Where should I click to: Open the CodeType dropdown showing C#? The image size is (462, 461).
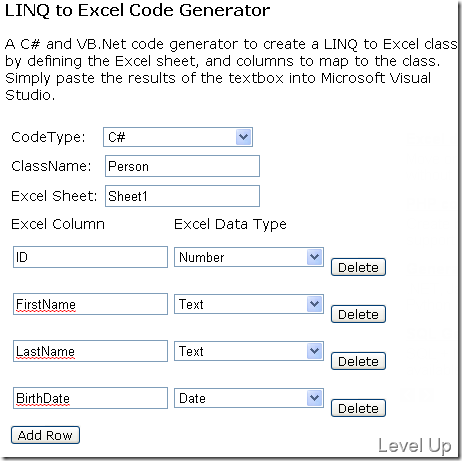click(178, 137)
